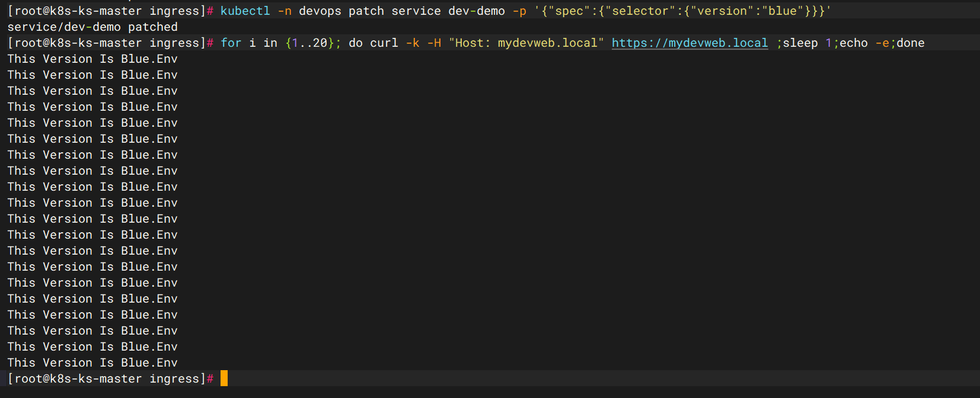Click the "-n" flag in kubectl command
The image size is (980, 398).
pyautogui.click(x=285, y=11)
